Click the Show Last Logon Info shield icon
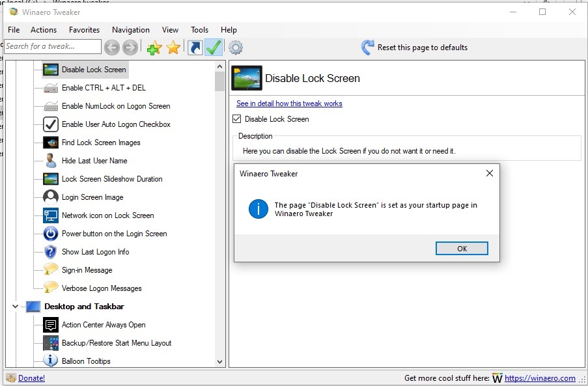Viewport: 588px width, 386px height. coord(50,252)
